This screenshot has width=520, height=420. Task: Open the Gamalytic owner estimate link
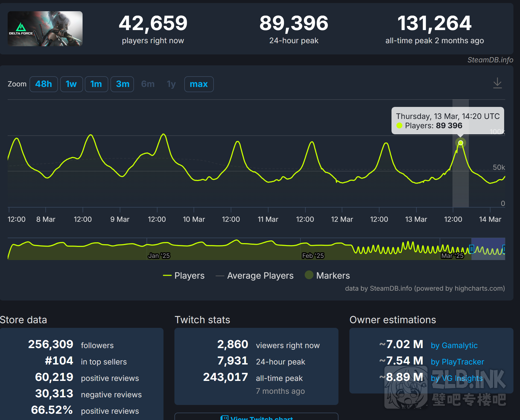(454, 345)
